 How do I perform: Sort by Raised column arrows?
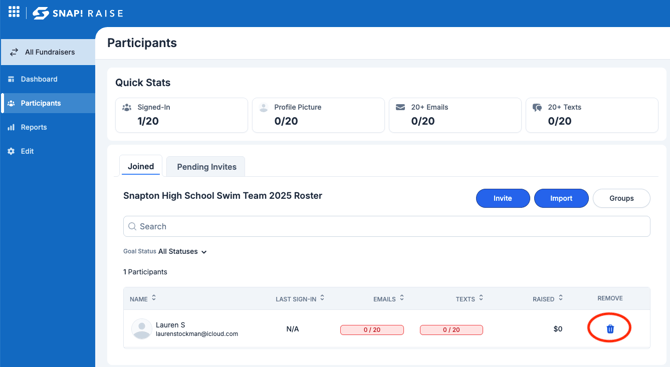pyautogui.click(x=561, y=298)
